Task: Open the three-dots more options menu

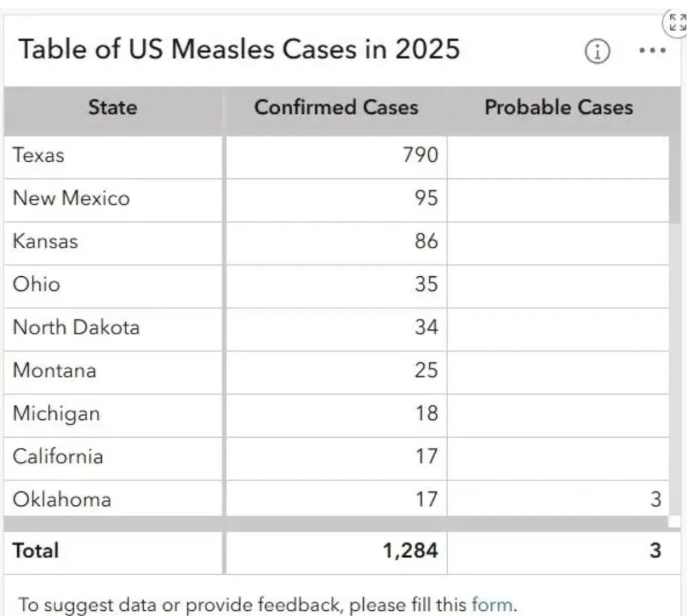Action: coord(653,50)
